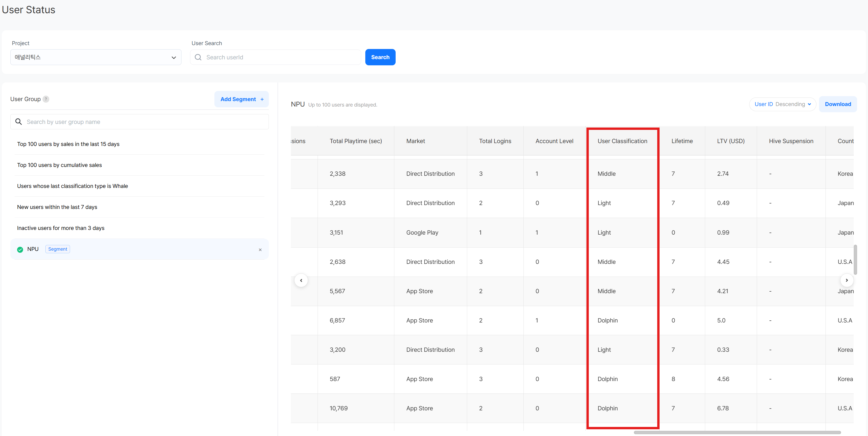Viewport: 868px width, 436px height.
Task: Click the Search by user group name field
Action: point(139,122)
